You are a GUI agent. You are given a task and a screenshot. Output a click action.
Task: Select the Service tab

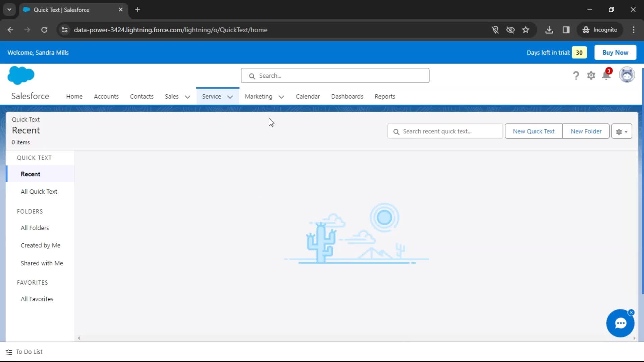point(211,97)
